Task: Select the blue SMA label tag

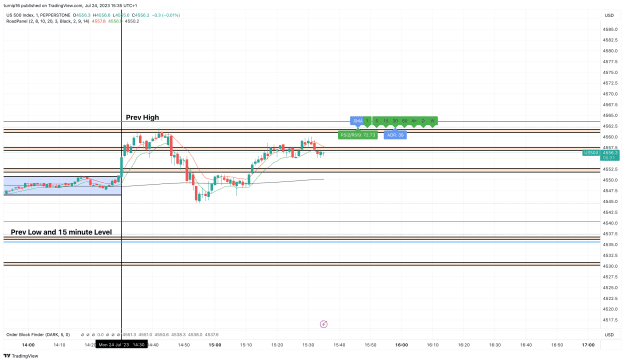Action: [358, 121]
